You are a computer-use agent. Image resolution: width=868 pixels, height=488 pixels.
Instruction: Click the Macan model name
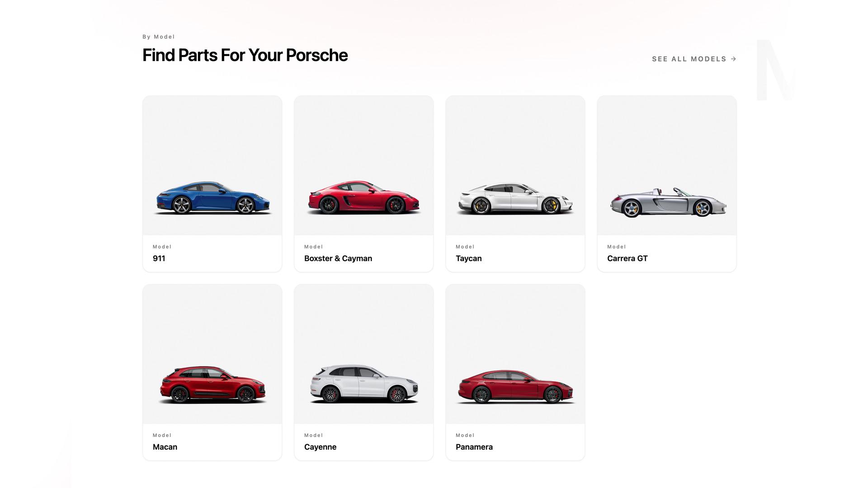click(165, 447)
